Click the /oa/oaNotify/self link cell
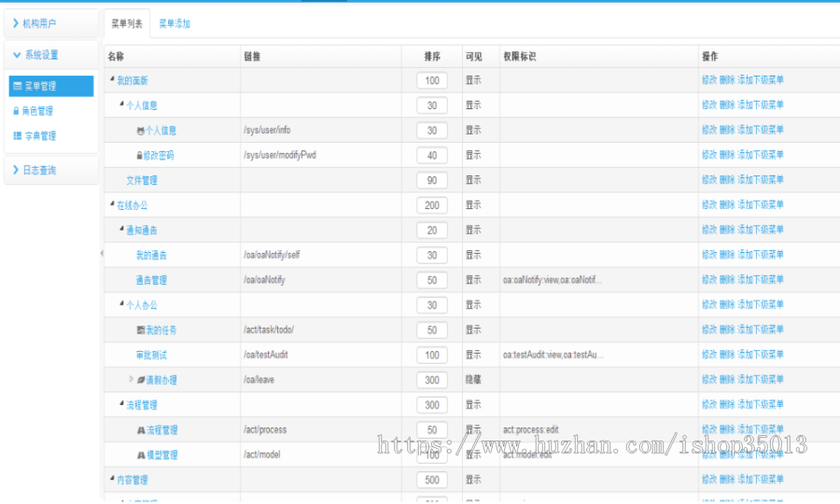This screenshot has height=504, width=840. (x=272, y=255)
